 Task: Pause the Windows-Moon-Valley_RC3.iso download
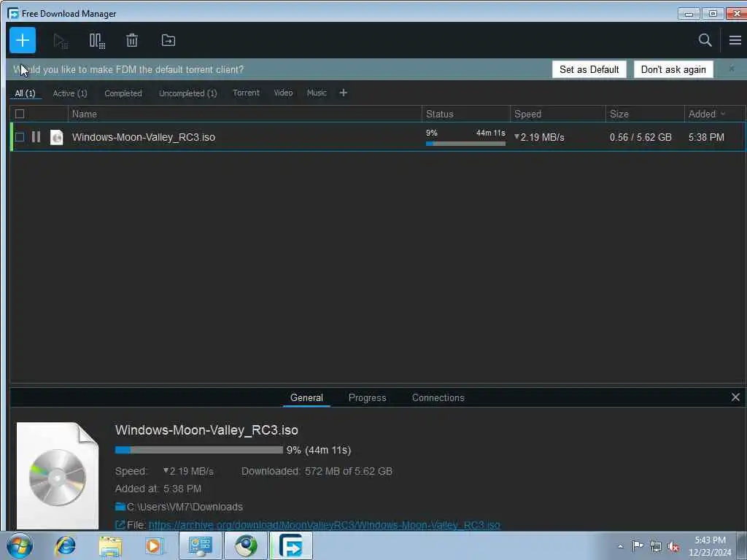pyautogui.click(x=36, y=137)
